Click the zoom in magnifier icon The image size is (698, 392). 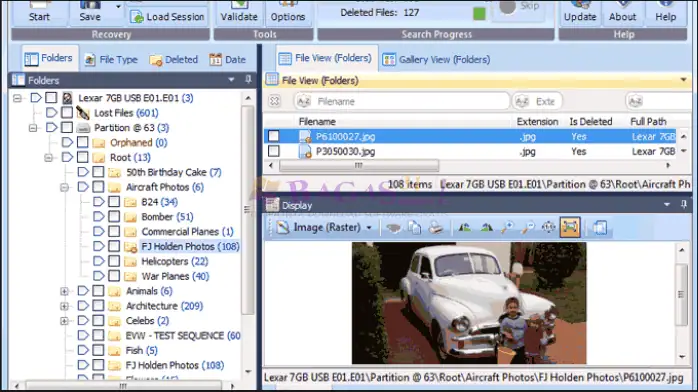click(507, 228)
